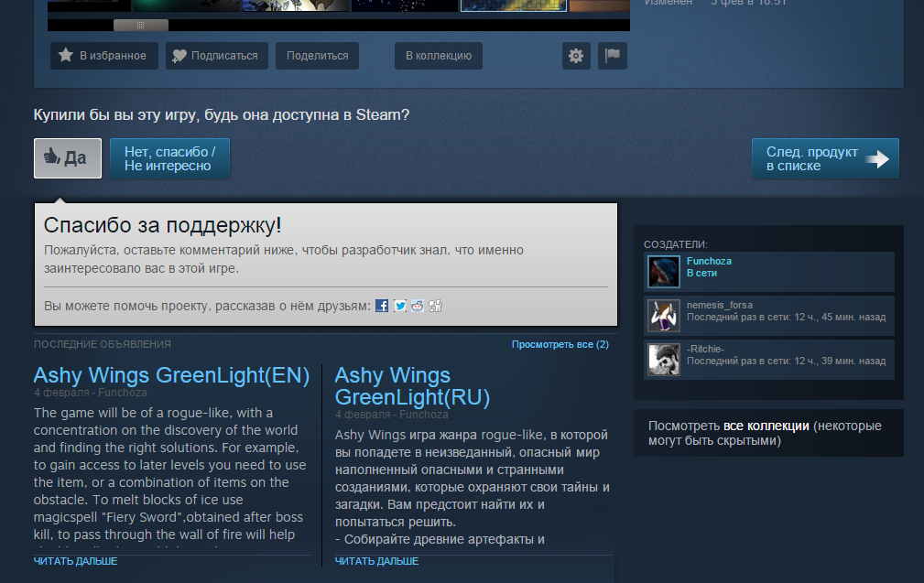
Task: Vote Да with thumbs-up button
Action: [68, 157]
